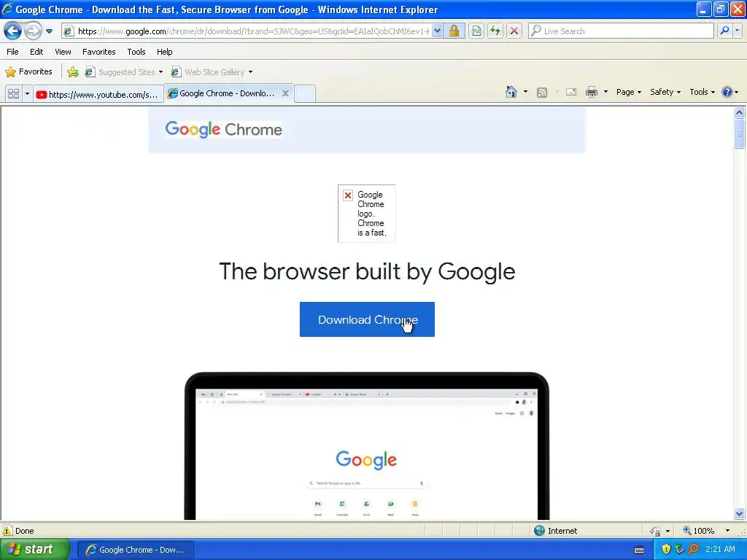Image resolution: width=747 pixels, height=560 pixels.
Task: Open search provider options dropdown
Action: pyautogui.click(x=737, y=31)
